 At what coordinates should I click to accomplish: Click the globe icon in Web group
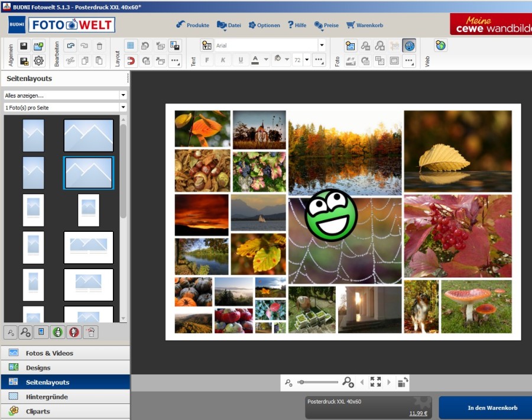[440, 46]
